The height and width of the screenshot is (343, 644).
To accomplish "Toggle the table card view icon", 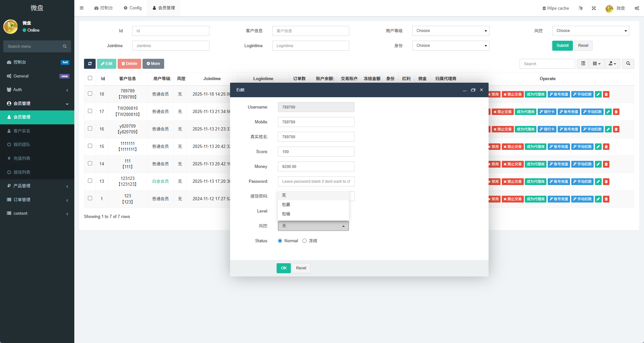I will click(x=583, y=64).
